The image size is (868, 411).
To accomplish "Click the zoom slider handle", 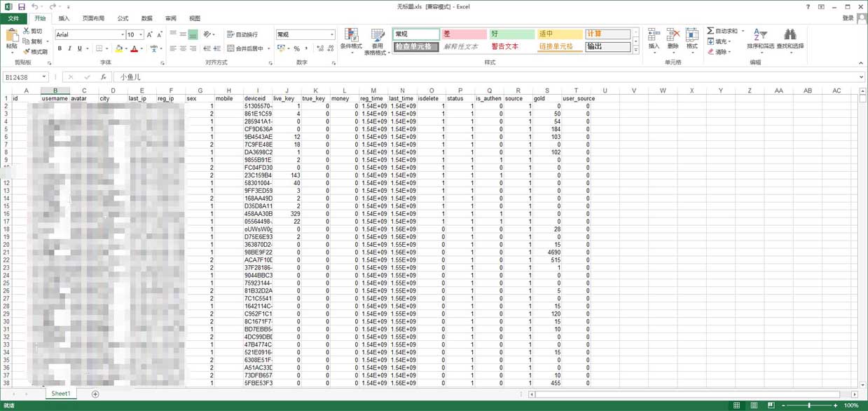I will [809, 405].
